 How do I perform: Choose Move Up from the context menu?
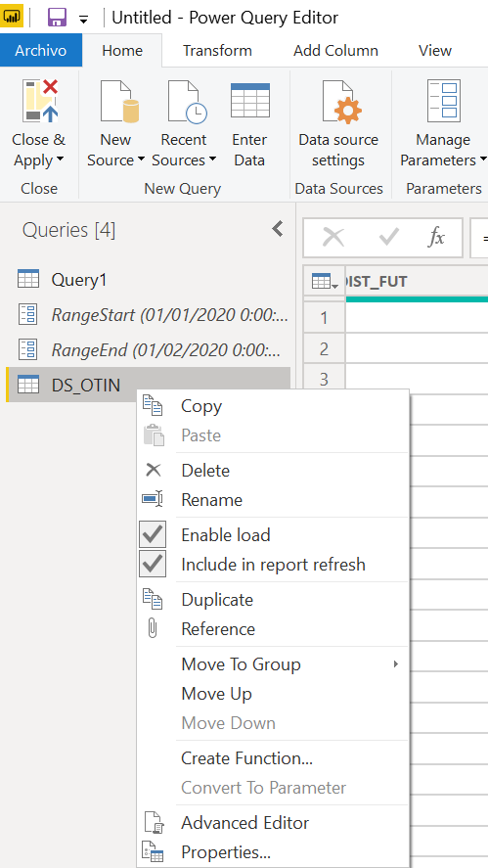point(273,694)
